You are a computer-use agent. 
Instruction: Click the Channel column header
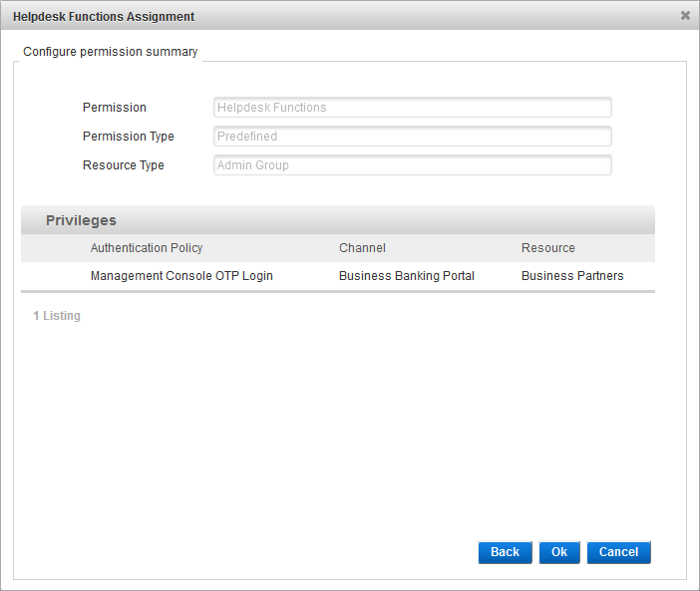coord(362,248)
